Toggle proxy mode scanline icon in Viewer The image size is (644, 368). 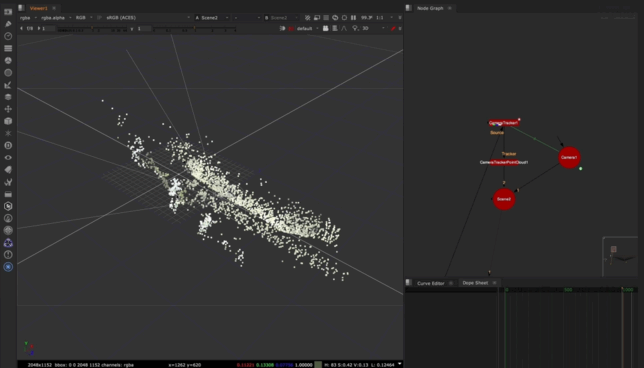coord(326,18)
